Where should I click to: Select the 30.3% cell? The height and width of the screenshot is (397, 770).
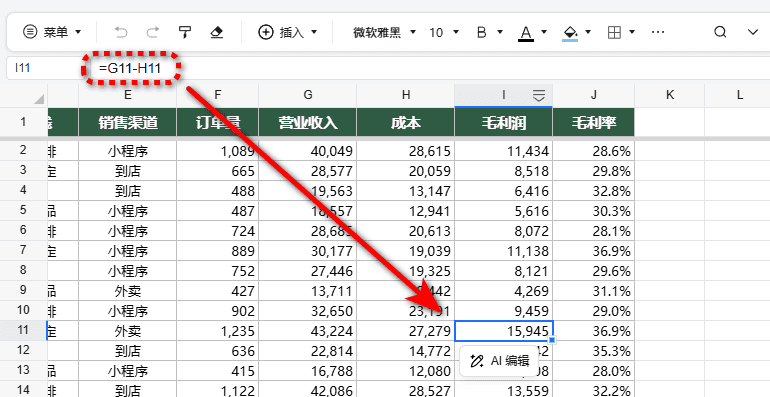pos(594,211)
